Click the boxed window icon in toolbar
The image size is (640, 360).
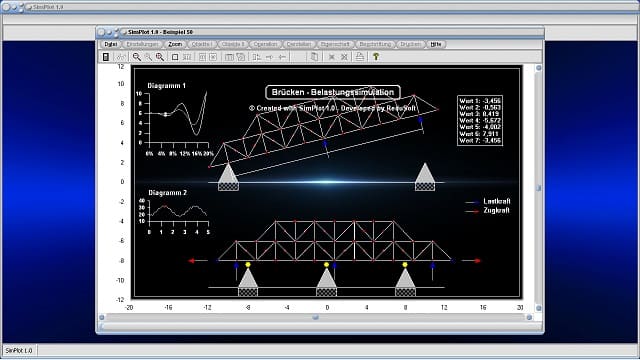pyautogui.click(x=202, y=57)
